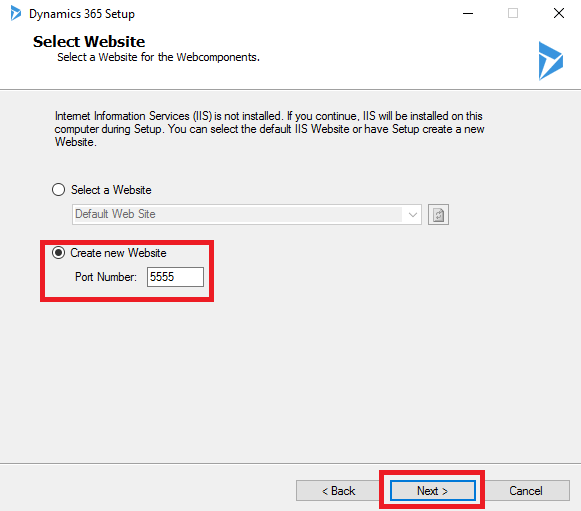Click the Dynamics 365 title bar icon
The width and height of the screenshot is (581, 511).
tap(16, 13)
